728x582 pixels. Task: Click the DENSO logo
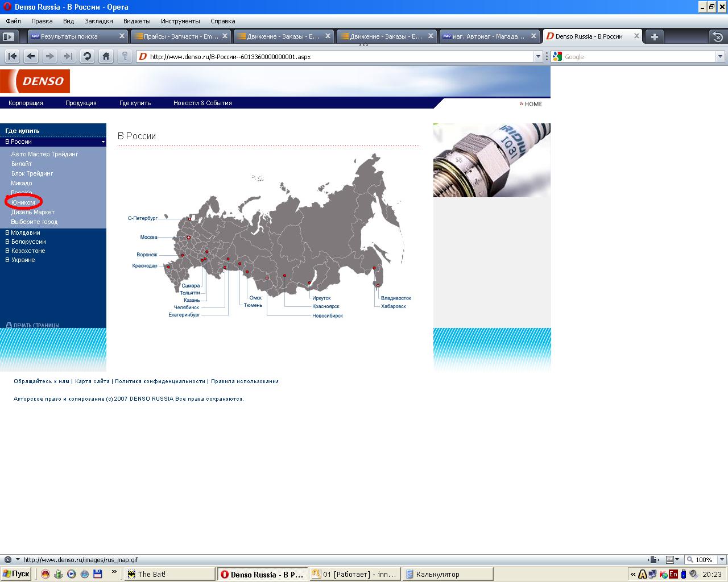(35, 81)
